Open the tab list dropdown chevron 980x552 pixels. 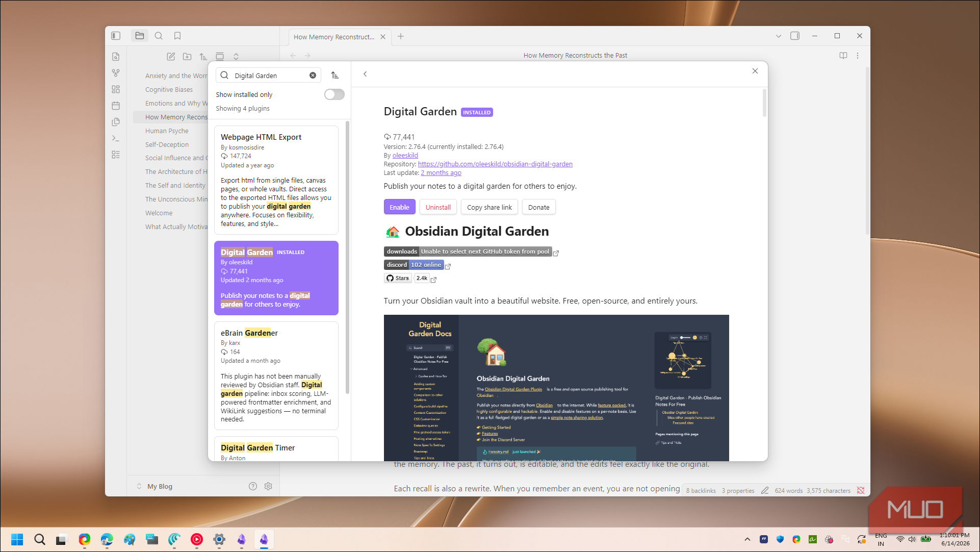click(x=779, y=36)
